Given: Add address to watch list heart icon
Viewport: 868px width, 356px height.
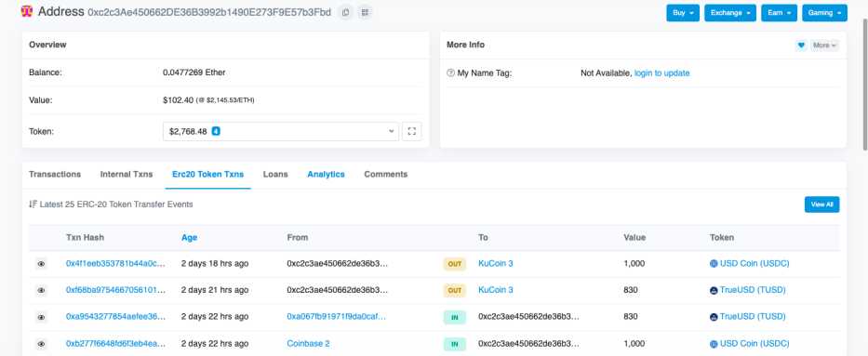Looking at the screenshot, I should point(801,46).
